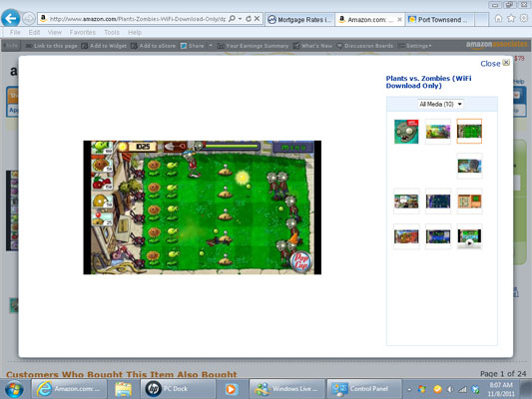The width and height of the screenshot is (532, 399).
Task: Close the image viewer popup
Action: pos(495,64)
